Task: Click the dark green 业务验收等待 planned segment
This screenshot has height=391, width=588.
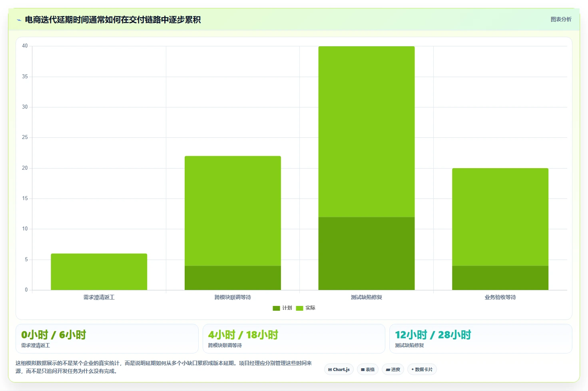Action: [500, 278]
